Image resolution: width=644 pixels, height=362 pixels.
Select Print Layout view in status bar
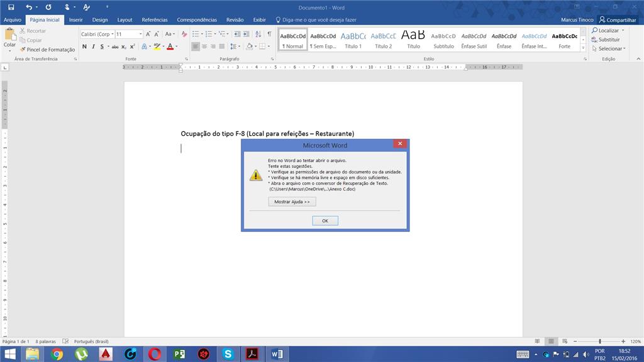pyautogui.click(x=551, y=341)
